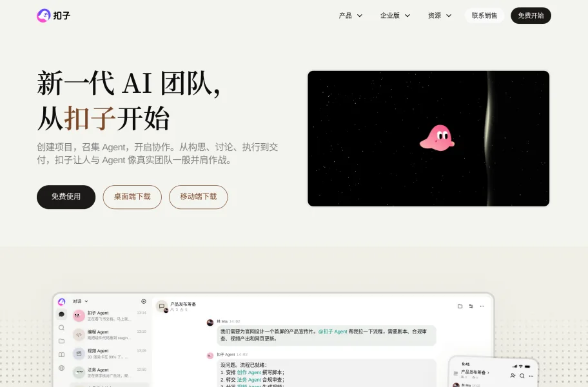Click the new conversation plus icon
The width and height of the screenshot is (588, 387).
(144, 301)
